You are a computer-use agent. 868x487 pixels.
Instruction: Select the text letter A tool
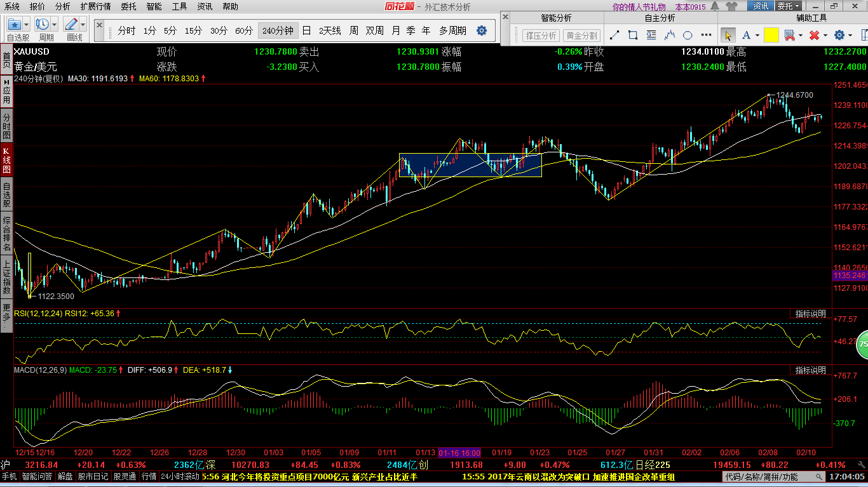(746, 35)
